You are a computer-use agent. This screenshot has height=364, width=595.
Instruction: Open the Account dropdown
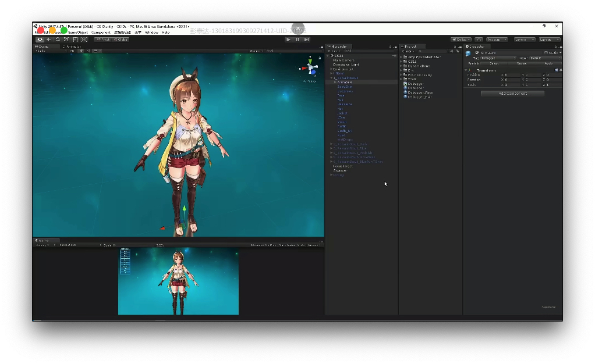coord(497,40)
